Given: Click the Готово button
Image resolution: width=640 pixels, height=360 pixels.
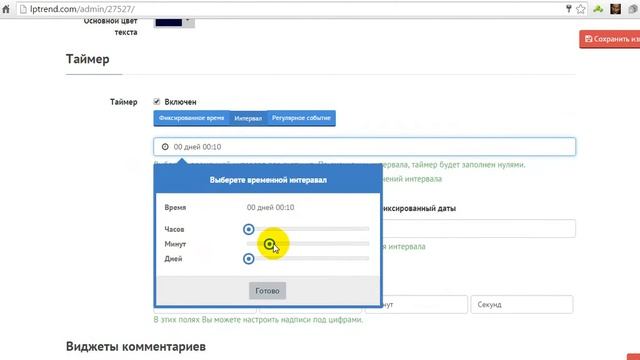Looking at the screenshot, I should [x=267, y=291].
